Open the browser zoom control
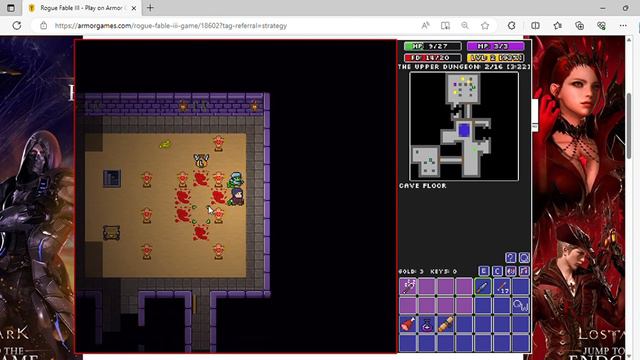The width and height of the screenshot is (640, 360). click(465, 26)
